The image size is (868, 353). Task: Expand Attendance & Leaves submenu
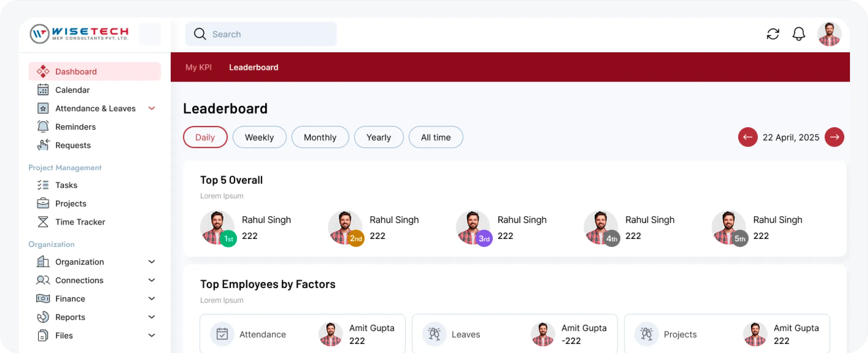(152, 108)
